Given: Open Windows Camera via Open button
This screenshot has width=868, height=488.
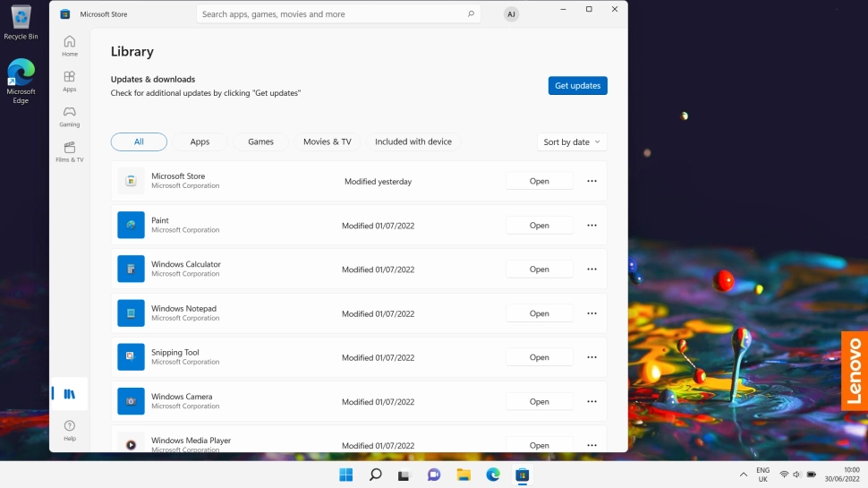Looking at the screenshot, I should pyautogui.click(x=540, y=401).
